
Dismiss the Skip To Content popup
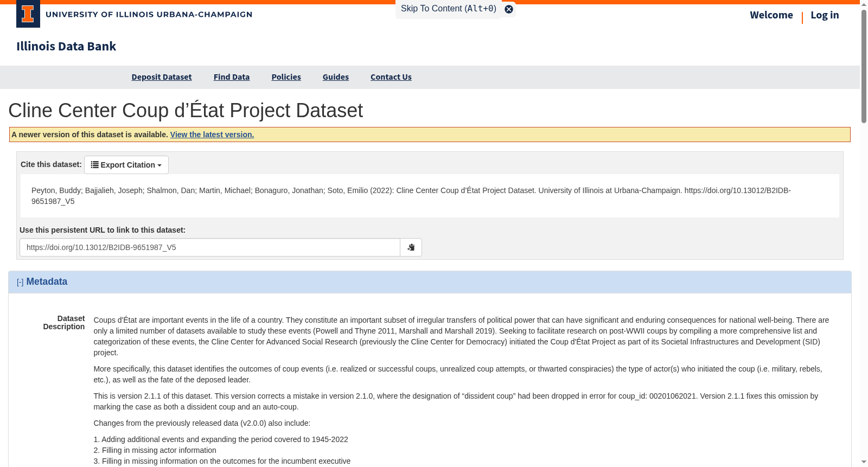coord(509,9)
